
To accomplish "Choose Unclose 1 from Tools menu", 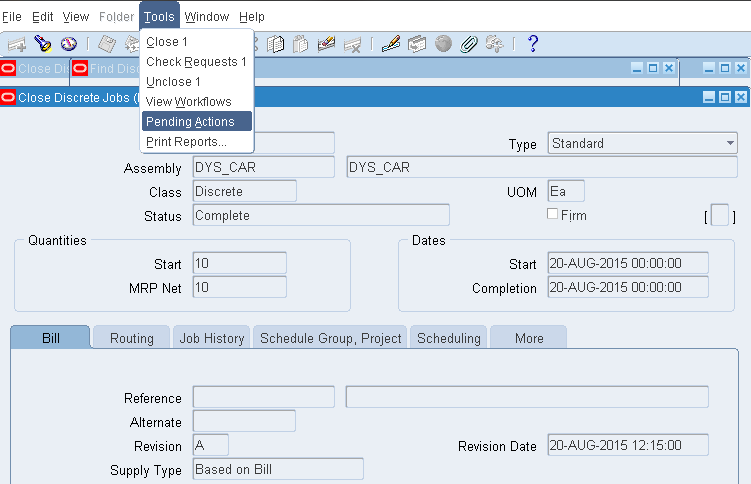I will 197,82.
